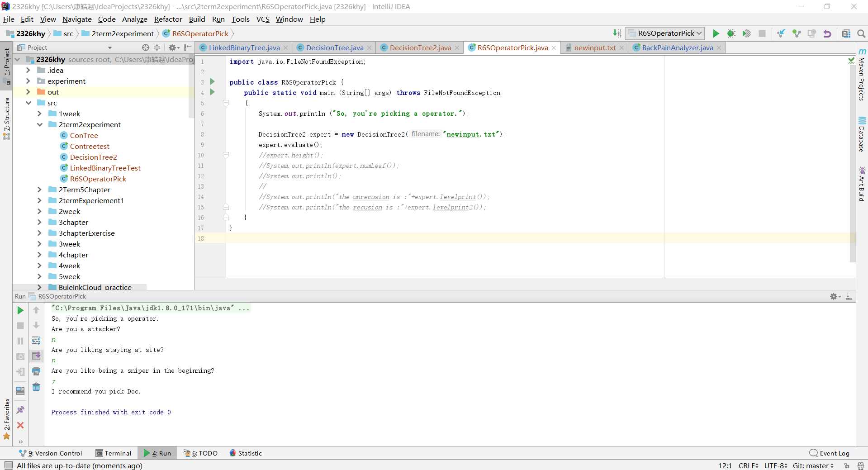Open the Analyze menu
868x470 pixels.
[x=135, y=19]
